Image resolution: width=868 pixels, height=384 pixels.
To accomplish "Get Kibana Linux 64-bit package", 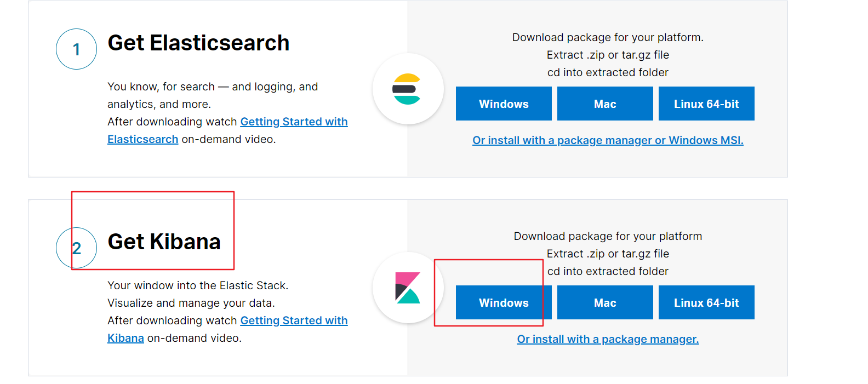I will tap(706, 302).
